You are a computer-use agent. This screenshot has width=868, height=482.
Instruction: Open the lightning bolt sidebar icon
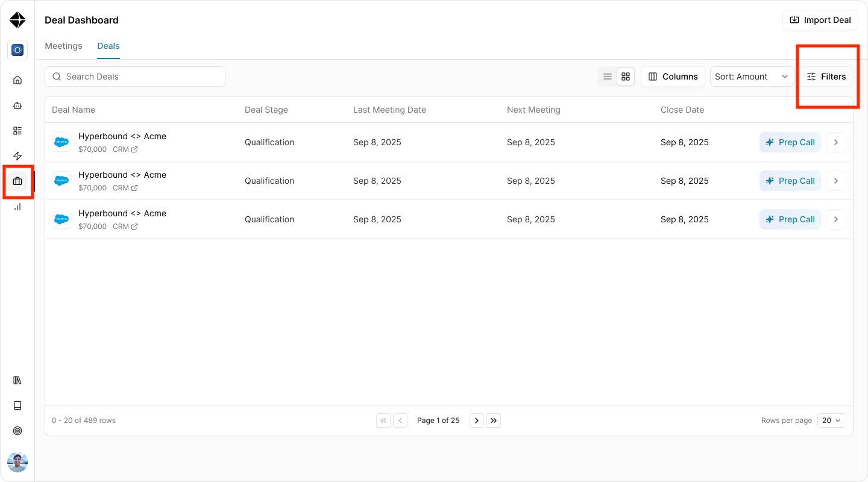pos(17,156)
